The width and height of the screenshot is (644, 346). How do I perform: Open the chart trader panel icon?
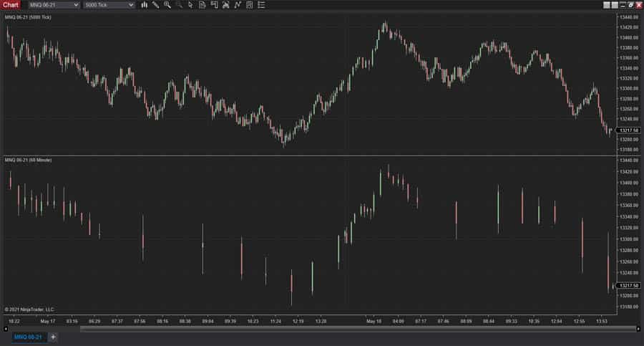[x=214, y=5]
